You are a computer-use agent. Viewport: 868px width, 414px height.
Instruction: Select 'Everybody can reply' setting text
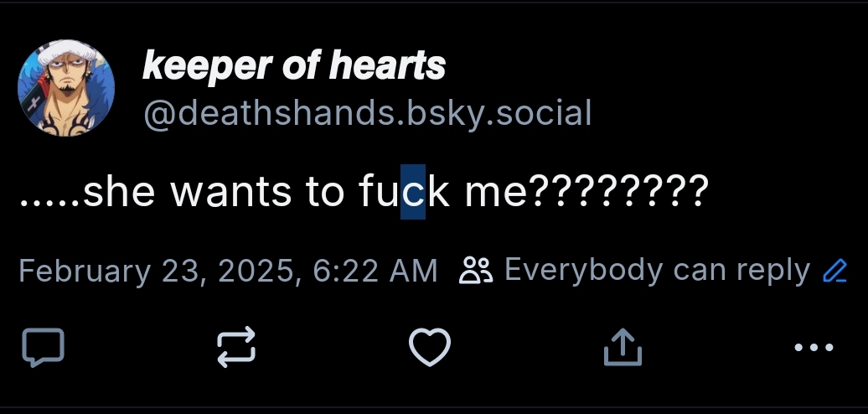pyautogui.click(x=657, y=271)
